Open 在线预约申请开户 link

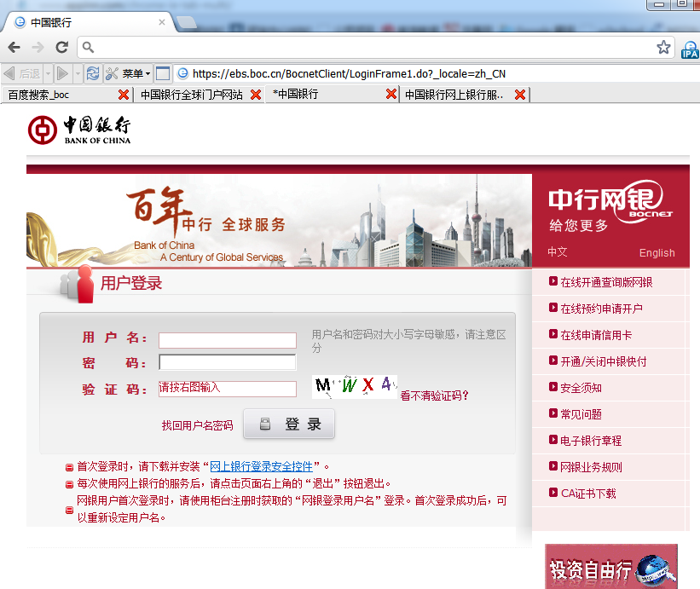coord(601,309)
